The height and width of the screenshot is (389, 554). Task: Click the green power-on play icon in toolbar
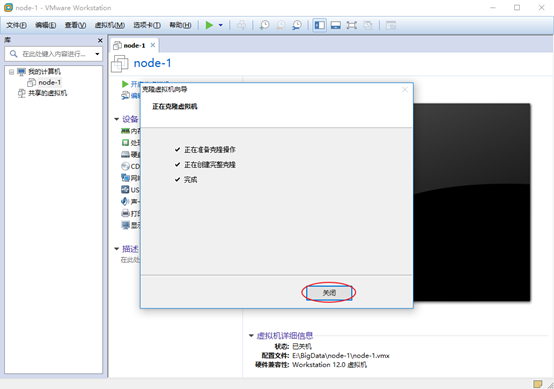pos(209,25)
